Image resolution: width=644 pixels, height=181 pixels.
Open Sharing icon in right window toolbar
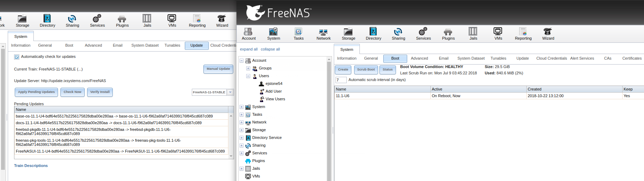click(398, 34)
